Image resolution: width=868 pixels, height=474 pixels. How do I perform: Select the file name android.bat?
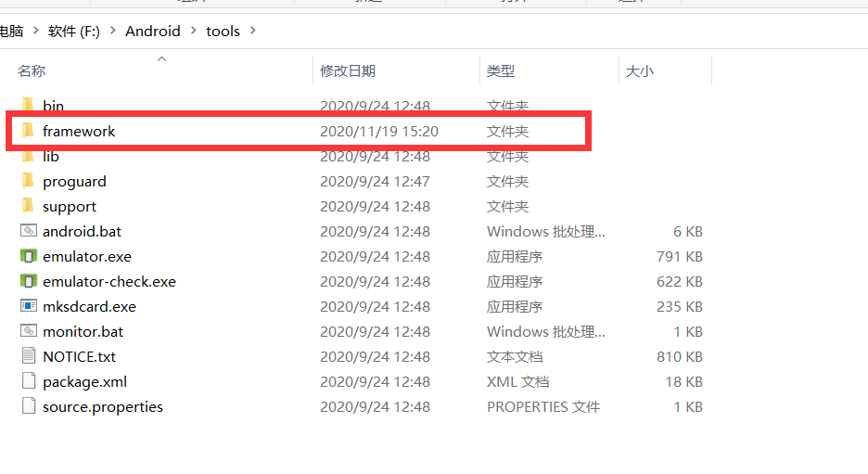82,232
